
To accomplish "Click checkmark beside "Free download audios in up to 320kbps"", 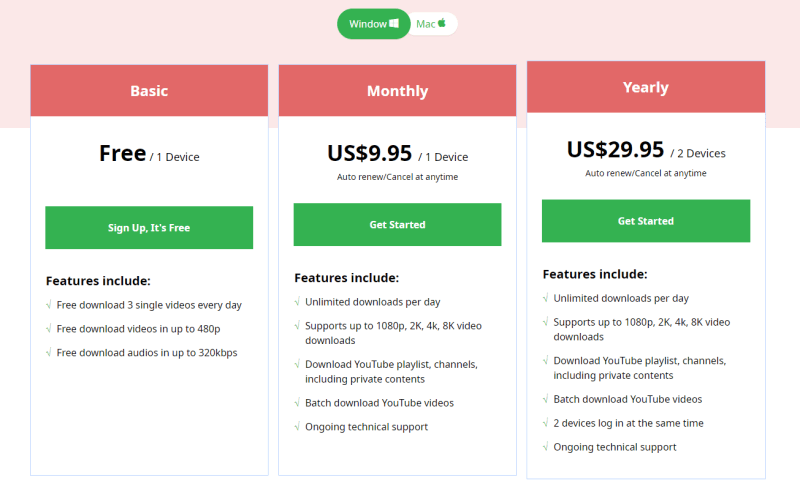I will [x=49, y=353].
